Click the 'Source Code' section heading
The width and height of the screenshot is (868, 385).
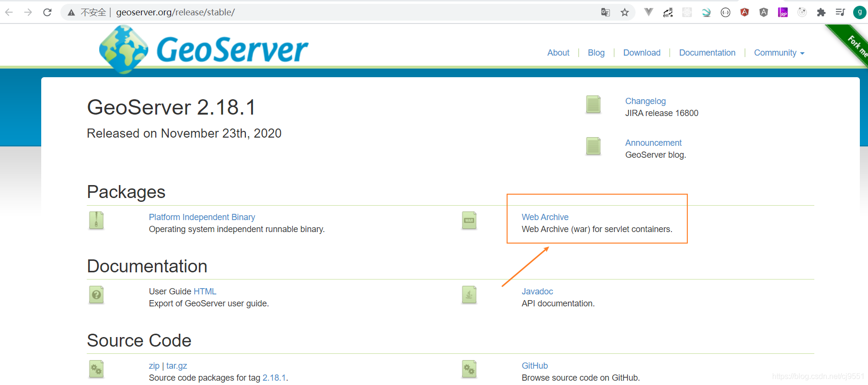tap(139, 340)
